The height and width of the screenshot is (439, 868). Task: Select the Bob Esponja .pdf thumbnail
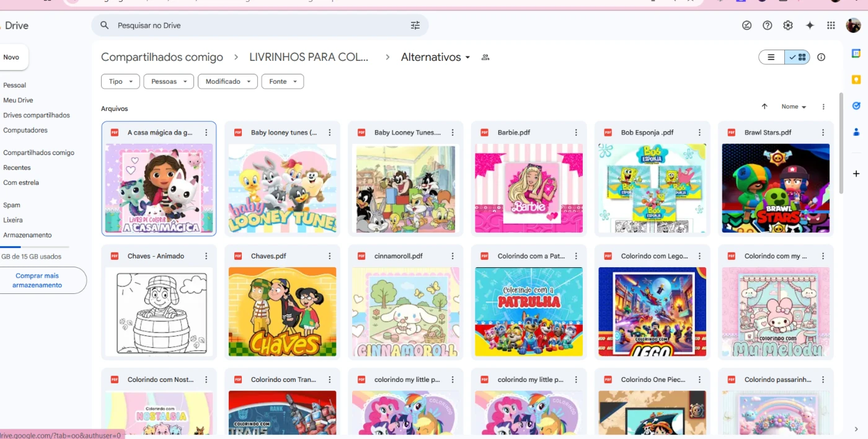pos(652,188)
